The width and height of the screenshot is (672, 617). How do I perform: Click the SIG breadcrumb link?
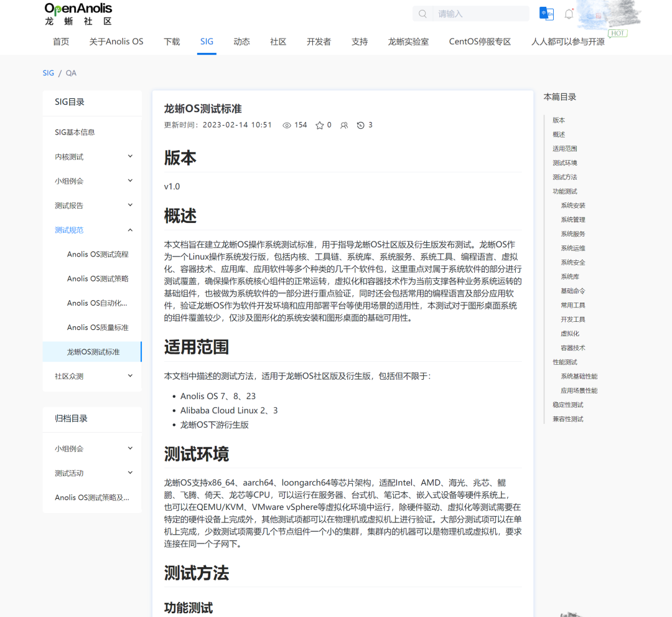49,73
